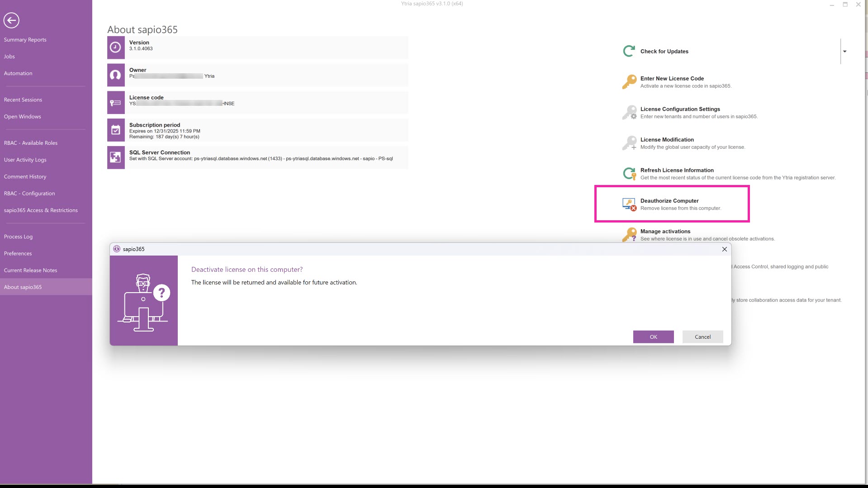The height and width of the screenshot is (488, 868).
Task: Click the License Configuration Settings key icon
Action: (629, 113)
